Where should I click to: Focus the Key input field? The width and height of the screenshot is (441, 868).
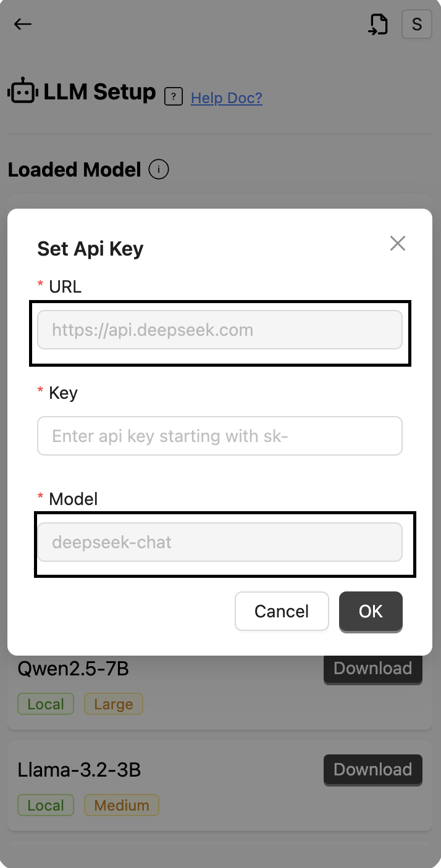[220, 436]
